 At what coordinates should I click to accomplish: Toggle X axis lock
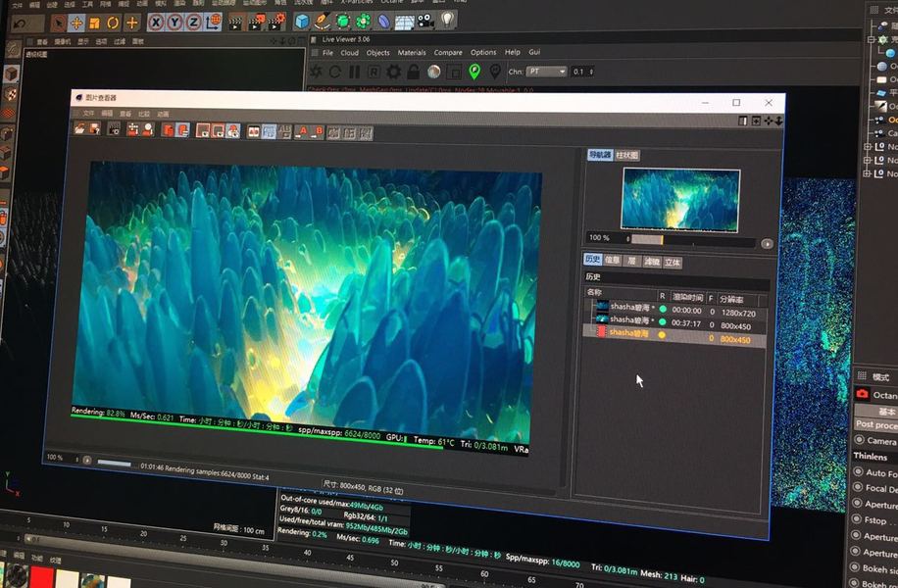pos(156,23)
